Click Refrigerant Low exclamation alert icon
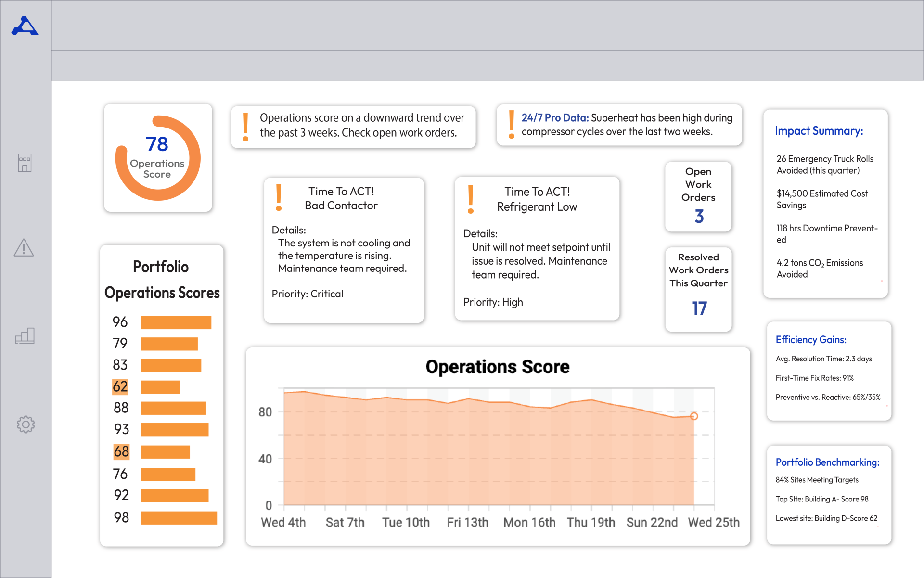 471,199
